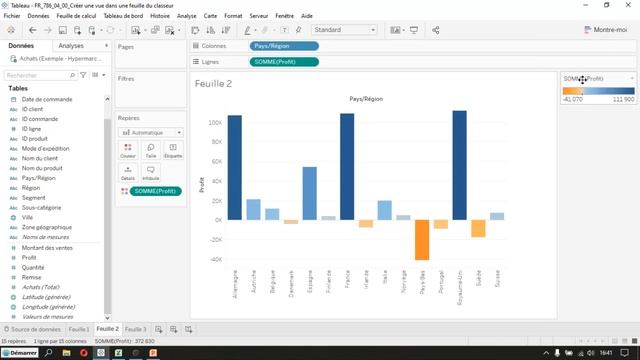Click the Taille marks button
The width and height of the screenshot is (640, 360).
pos(151,151)
